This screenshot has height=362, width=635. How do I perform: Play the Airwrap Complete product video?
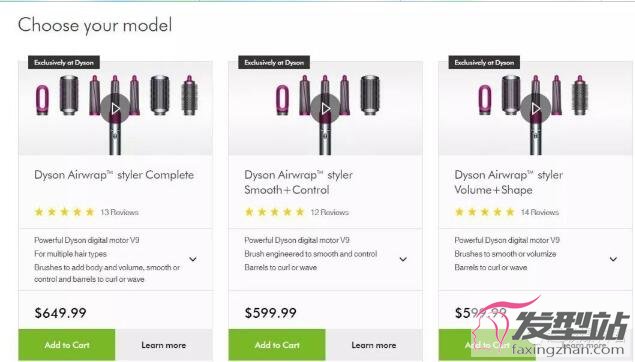(115, 109)
